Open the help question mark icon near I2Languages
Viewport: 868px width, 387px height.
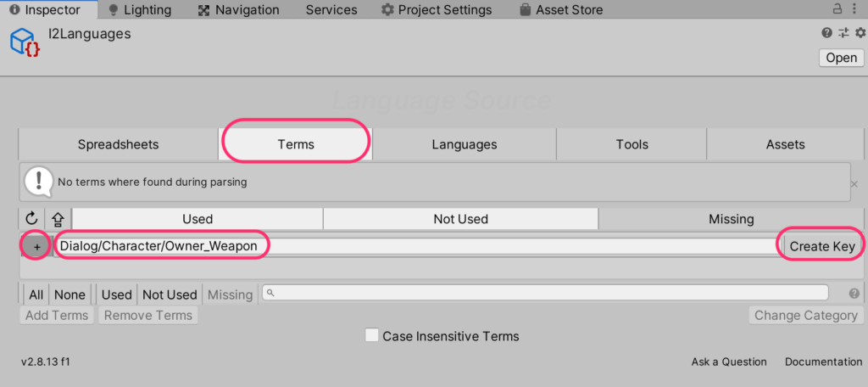(826, 33)
